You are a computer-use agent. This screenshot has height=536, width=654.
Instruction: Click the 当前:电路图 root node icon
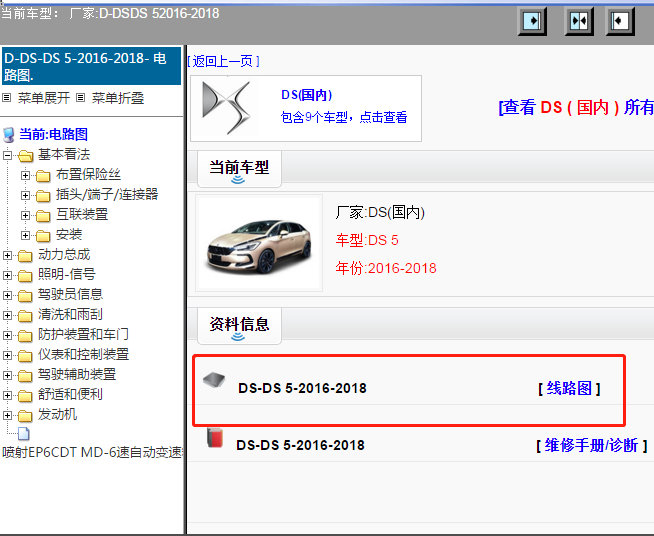(x=9, y=135)
